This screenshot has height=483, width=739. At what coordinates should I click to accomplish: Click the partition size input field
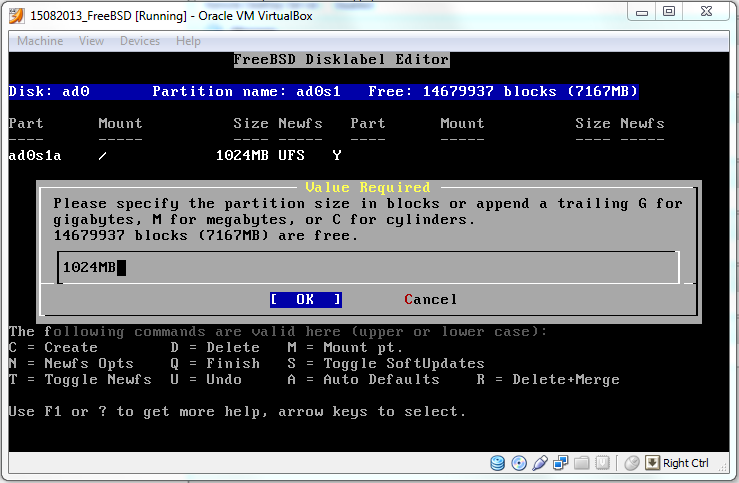pos(368,267)
